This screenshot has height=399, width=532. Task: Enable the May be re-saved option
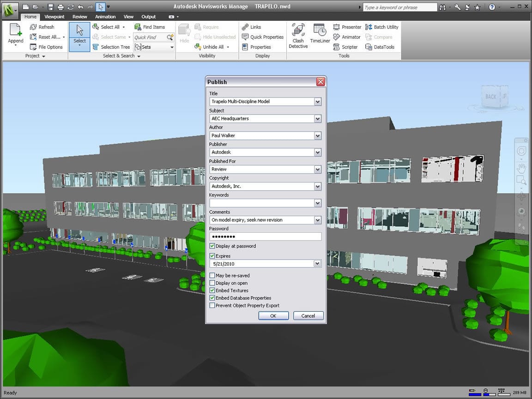tap(212, 276)
